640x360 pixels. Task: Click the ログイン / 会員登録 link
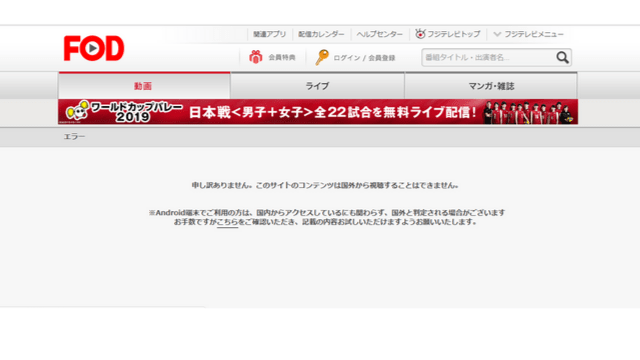[364, 58]
